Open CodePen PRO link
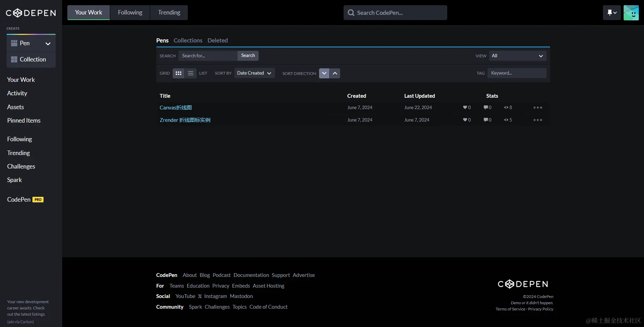 [25, 200]
